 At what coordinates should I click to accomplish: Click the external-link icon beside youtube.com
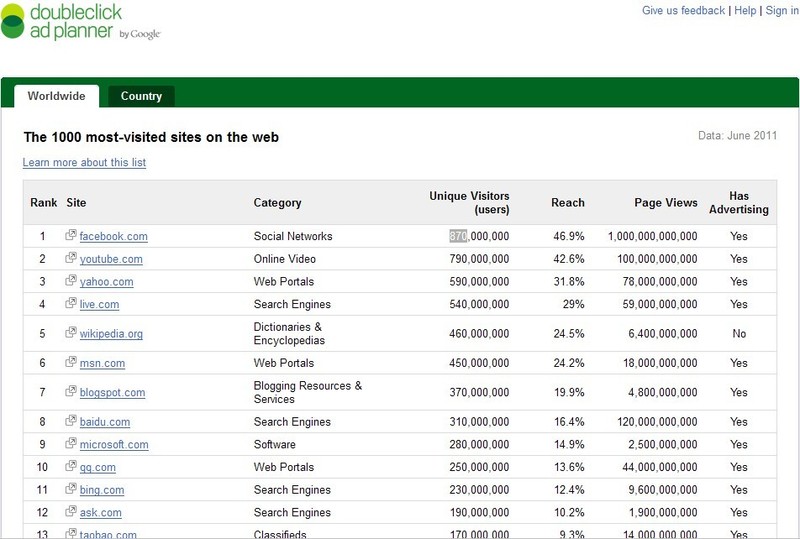pyautogui.click(x=71, y=259)
